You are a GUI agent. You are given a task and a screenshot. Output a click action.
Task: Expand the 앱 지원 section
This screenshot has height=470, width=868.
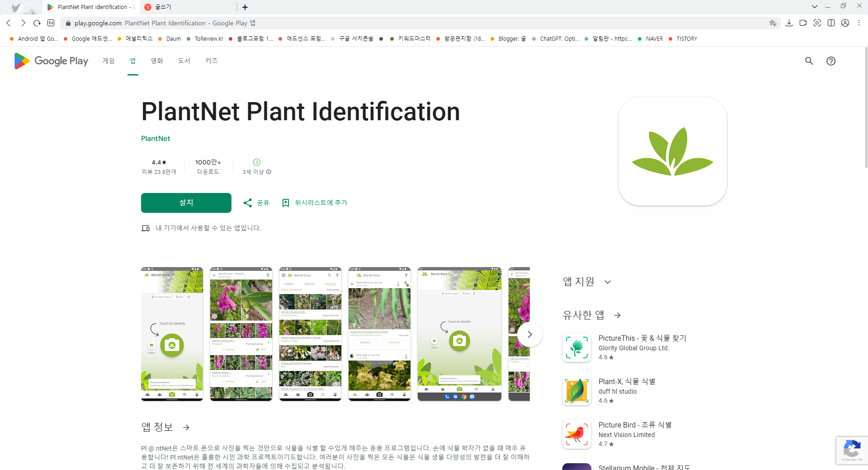pos(608,282)
